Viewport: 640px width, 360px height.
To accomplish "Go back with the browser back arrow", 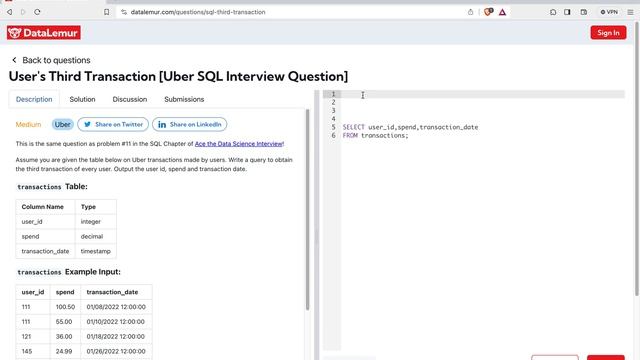I will tap(9, 12).
